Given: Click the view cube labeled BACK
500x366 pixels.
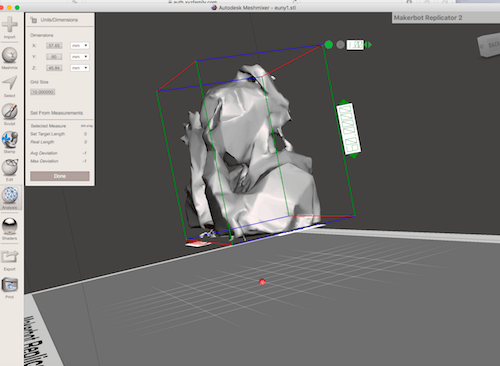Looking at the screenshot, I should click(489, 45).
